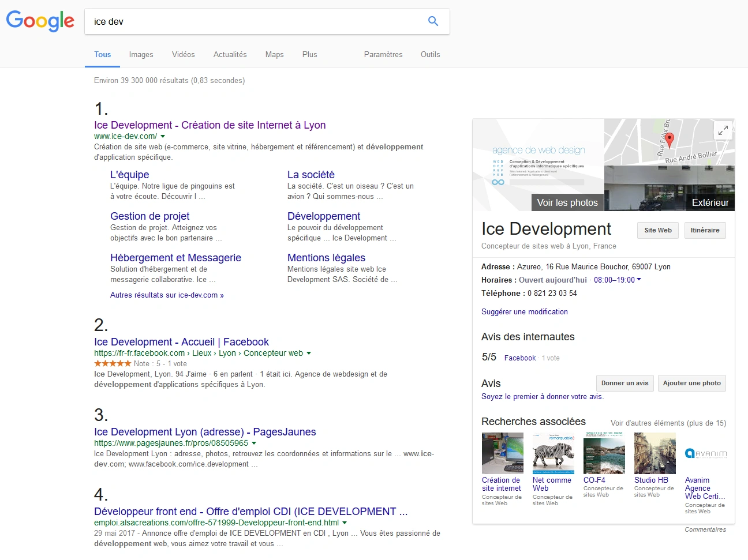Click 'Avanim Agence Web Certi...' link
Image resolution: width=748 pixels, height=560 pixels.
coord(705,488)
